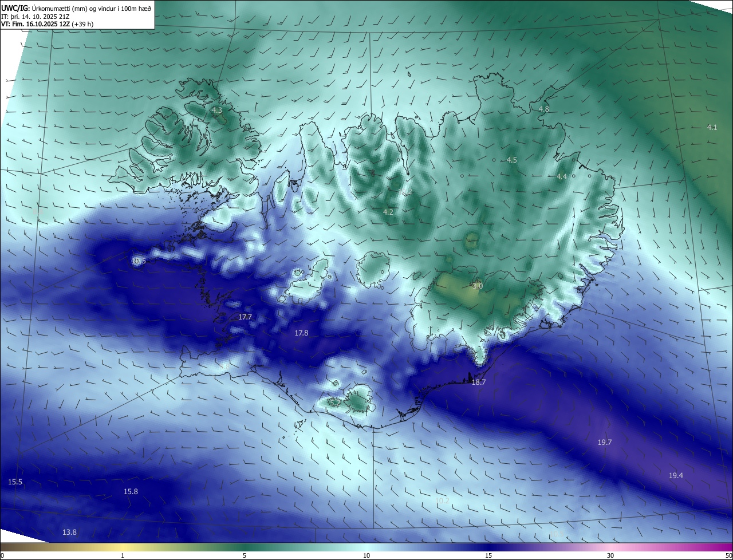The height and width of the screenshot is (560, 733).
Task: Click the legend tick label 30
Action: (x=610, y=555)
